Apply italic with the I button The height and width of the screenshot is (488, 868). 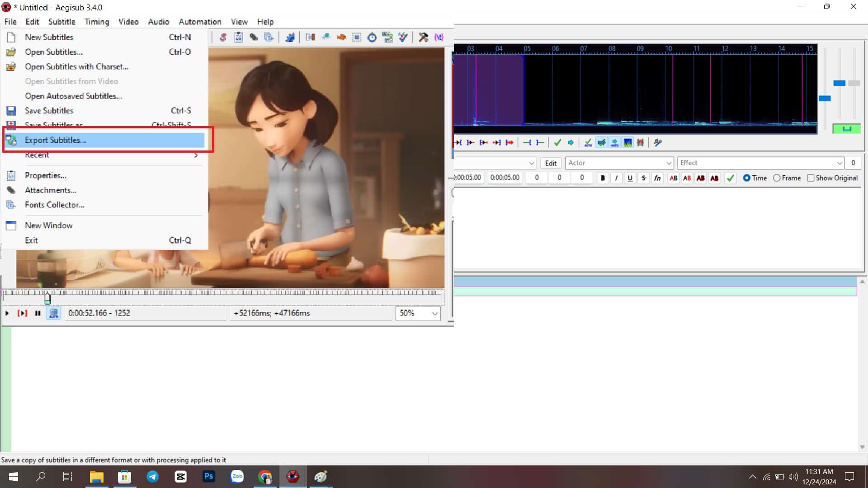pyautogui.click(x=616, y=178)
